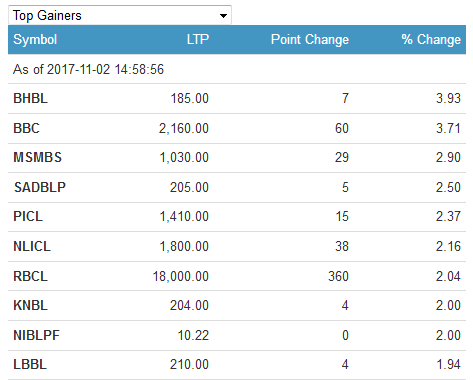Click the NIBLPF symbol
This screenshot has height=380, width=473.
[36, 335]
